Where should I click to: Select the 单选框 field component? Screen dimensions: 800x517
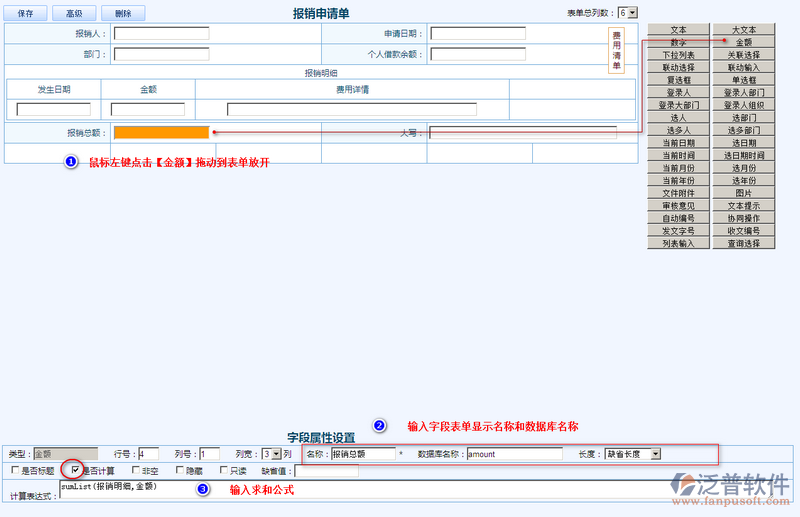click(x=743, y=80)
